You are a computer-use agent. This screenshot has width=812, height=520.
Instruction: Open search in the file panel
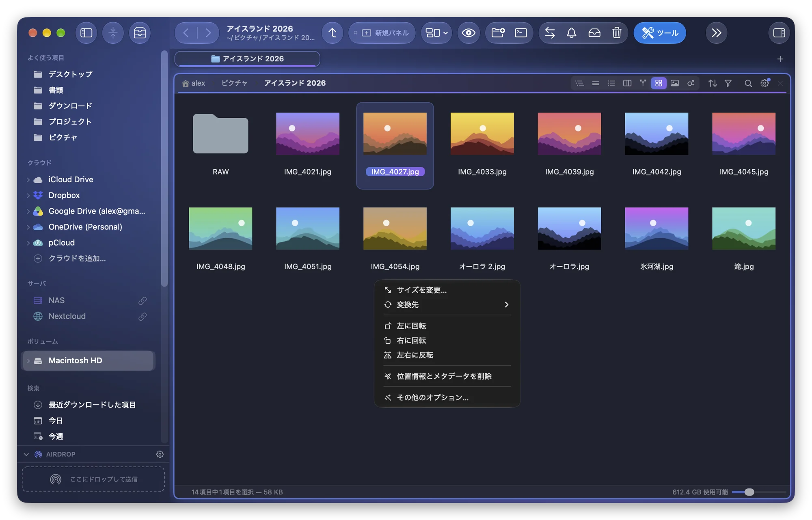(748, 83)
